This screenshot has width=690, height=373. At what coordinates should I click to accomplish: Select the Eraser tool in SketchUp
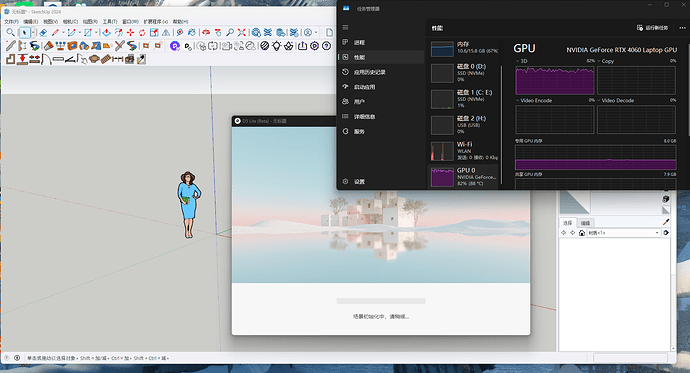(x=43, y=33)
